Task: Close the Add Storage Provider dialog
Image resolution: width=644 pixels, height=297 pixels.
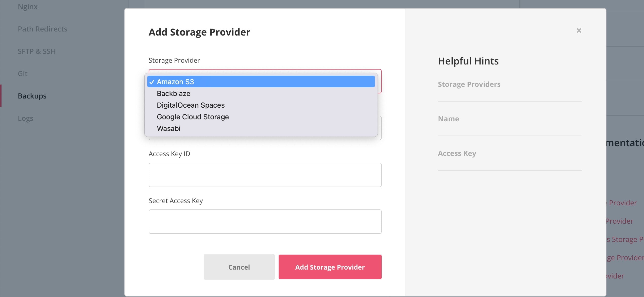Action: [579, 30]
